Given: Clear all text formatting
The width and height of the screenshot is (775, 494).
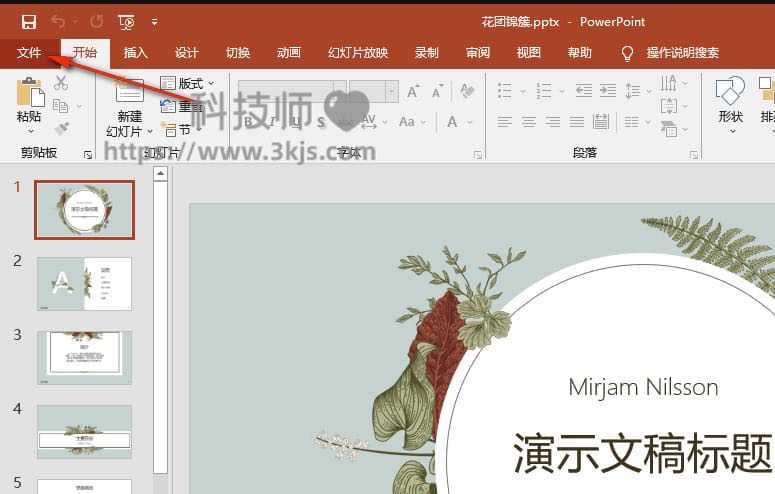Looking at the screenshot, I should point(467,91).
